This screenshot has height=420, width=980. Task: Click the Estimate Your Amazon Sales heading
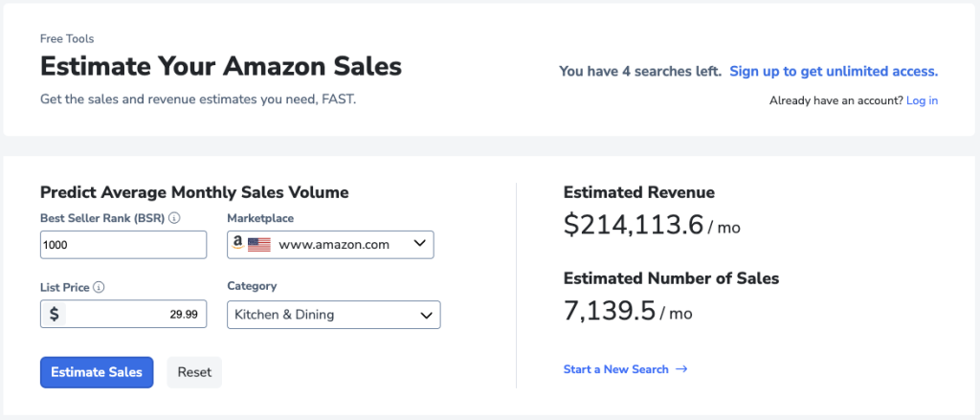221,67
